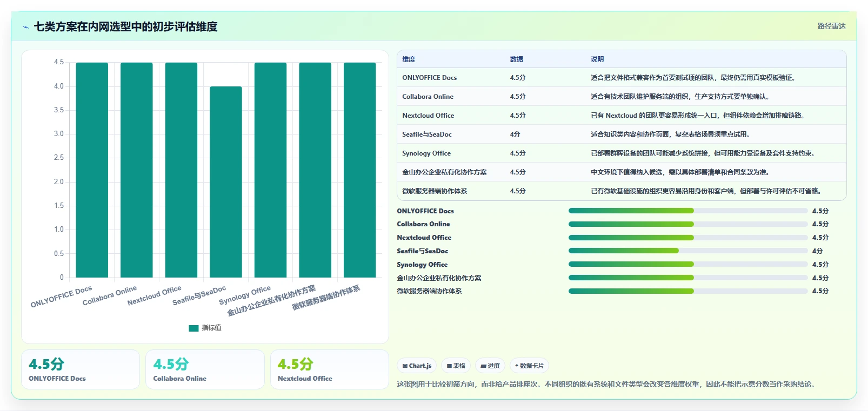Click Nextcloud Office in the table's 维度 column
Image resolution: width=868 pixels, height=411 pixels.
428,116
